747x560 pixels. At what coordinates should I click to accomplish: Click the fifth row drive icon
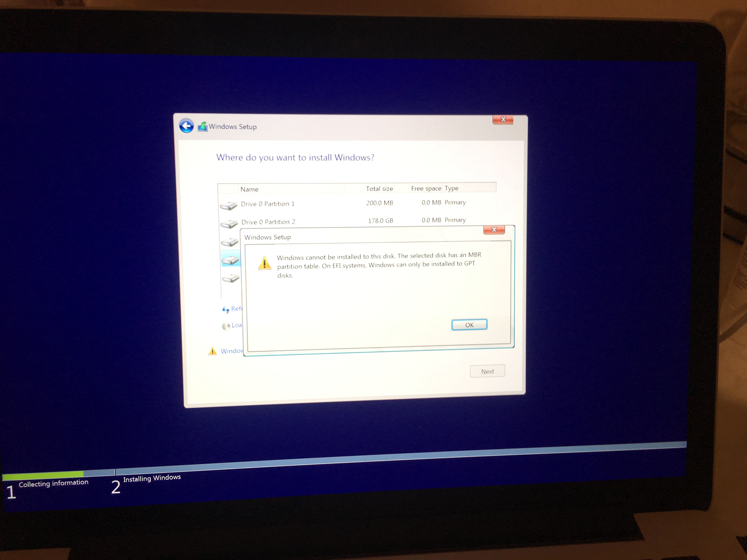point(231,279)
